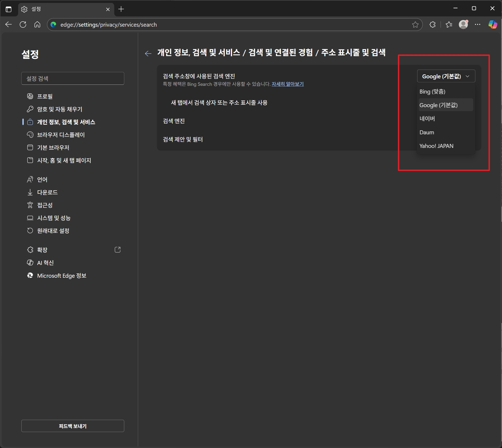Open 다운로드 settings
502x448 pixels.
[73, 192]
